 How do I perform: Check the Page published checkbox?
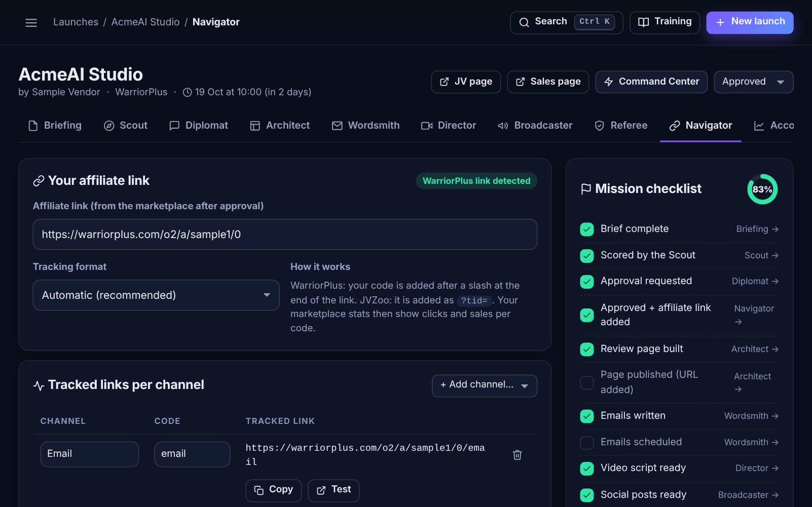[x=587, y=382]
